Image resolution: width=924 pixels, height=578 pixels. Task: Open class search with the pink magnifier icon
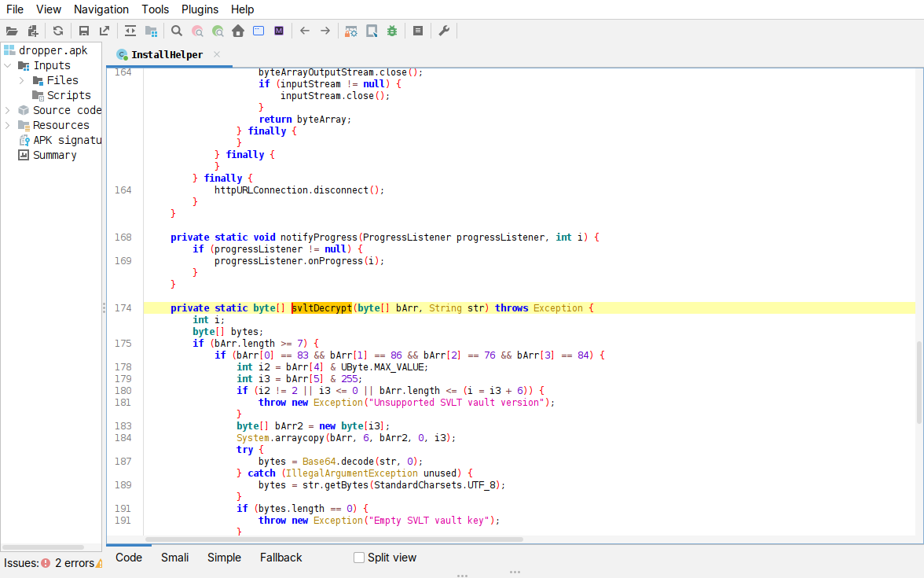click(x=197, y=31)
